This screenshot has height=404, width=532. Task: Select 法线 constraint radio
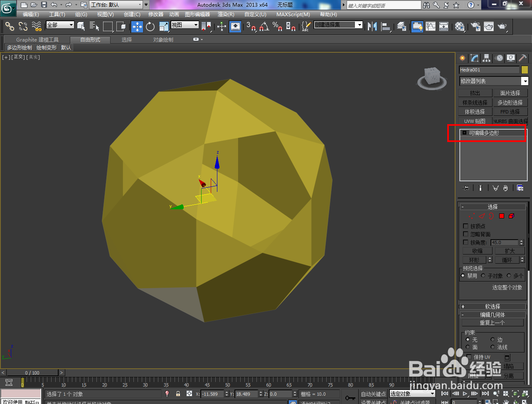[493, 347]
